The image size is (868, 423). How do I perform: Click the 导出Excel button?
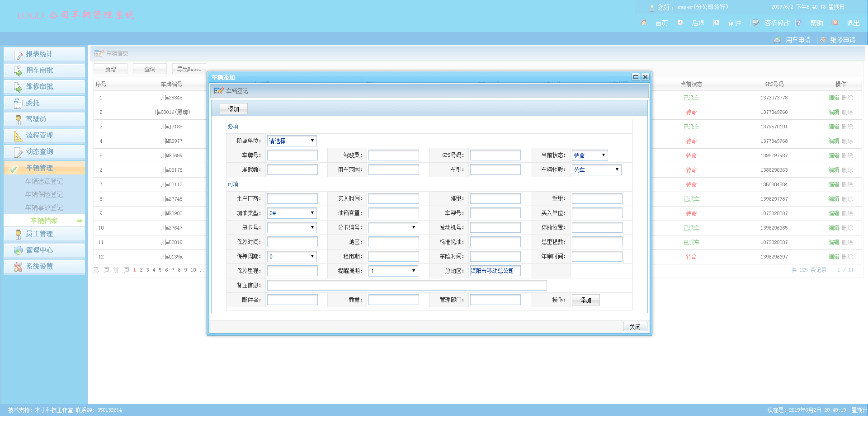coord(189,69)
